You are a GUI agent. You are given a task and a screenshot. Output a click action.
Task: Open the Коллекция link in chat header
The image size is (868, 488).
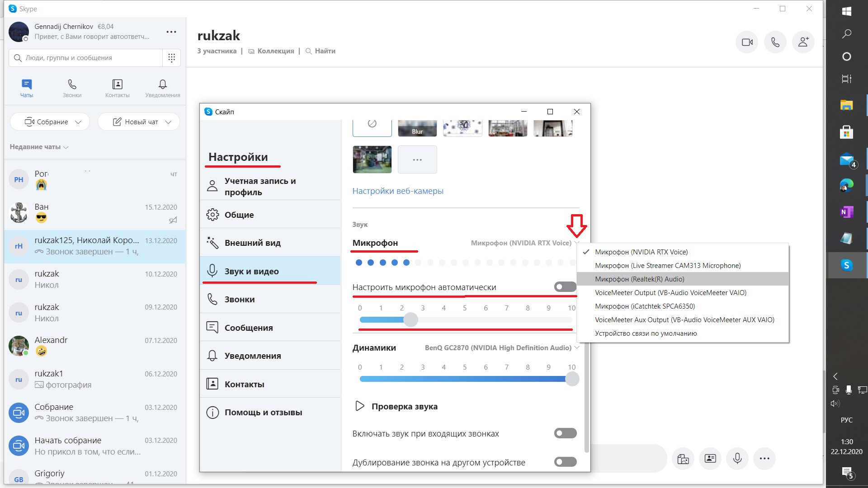coord(271,51)
